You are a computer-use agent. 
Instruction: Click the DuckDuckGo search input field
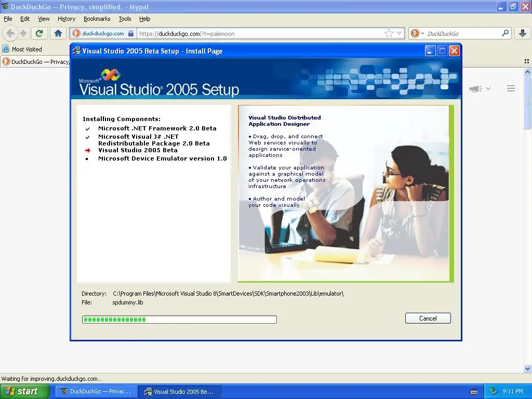[x=463, y=34]
